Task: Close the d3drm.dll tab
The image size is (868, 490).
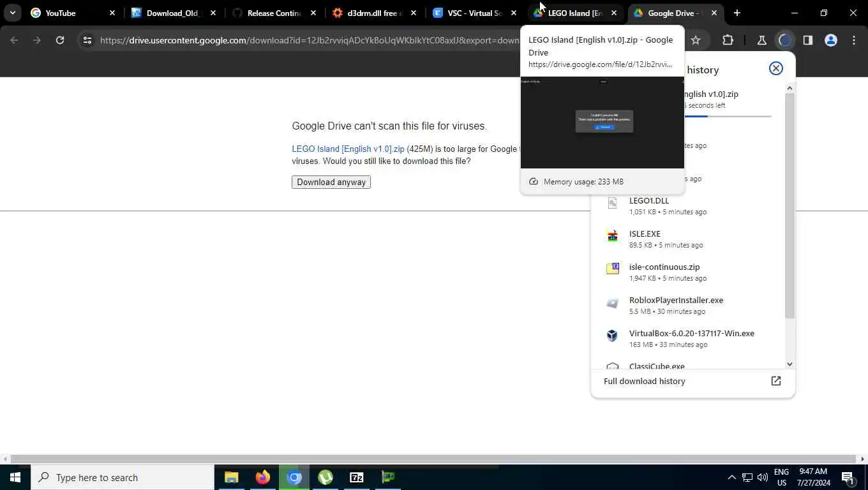Action: (x=414, y=13)
